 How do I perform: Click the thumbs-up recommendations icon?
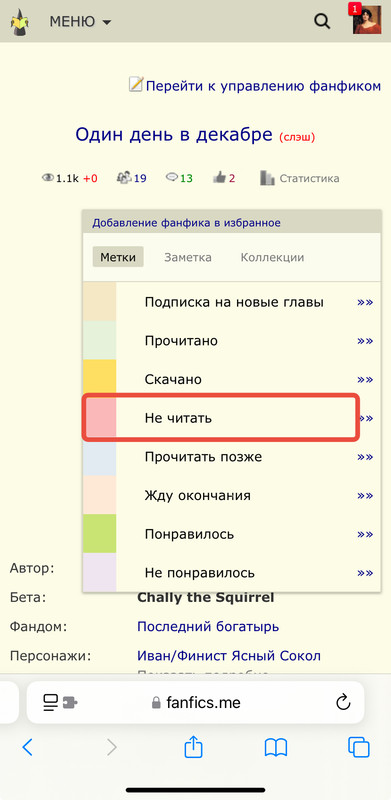tap(219, 178)
